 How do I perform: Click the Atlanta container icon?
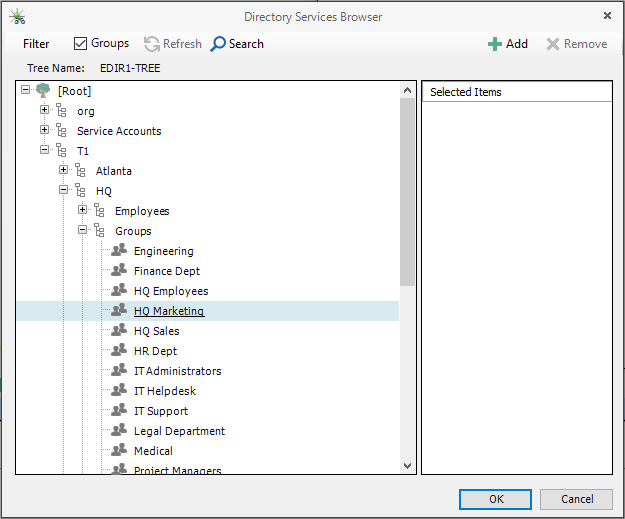click(x=81, y=171)
